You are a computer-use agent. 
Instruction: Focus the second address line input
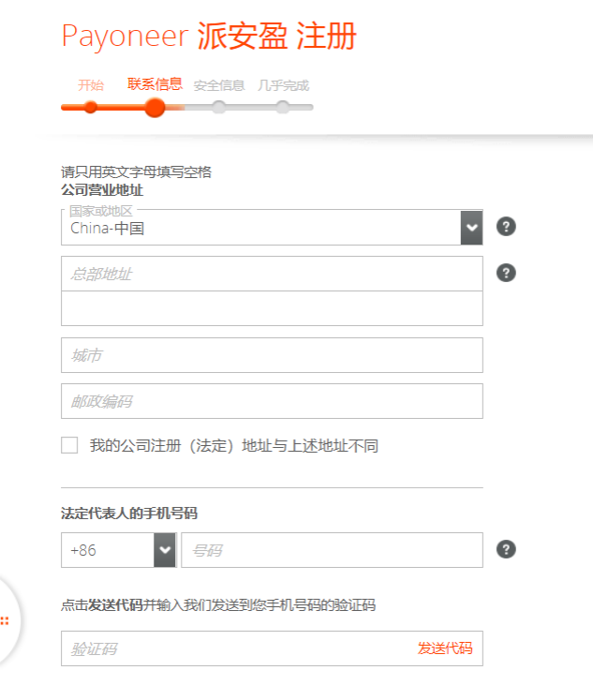pos(272,308)
